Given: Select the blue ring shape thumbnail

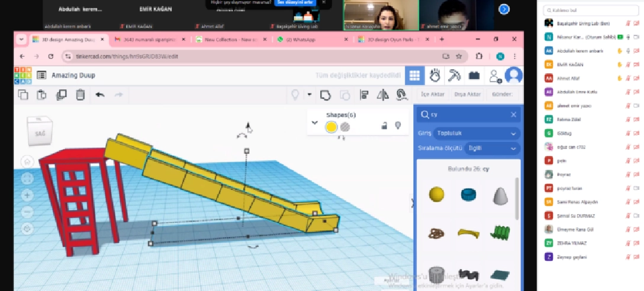Looking at the screenshot, I should coord(468,194).
